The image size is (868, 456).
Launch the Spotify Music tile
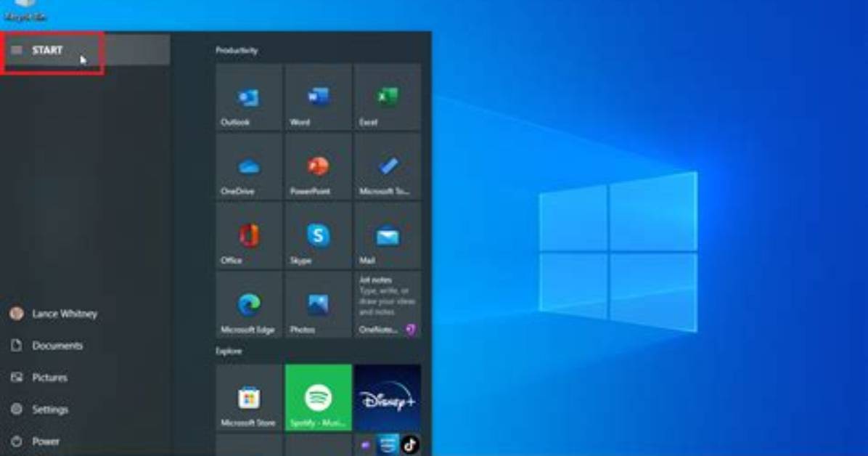click(319, 397)
